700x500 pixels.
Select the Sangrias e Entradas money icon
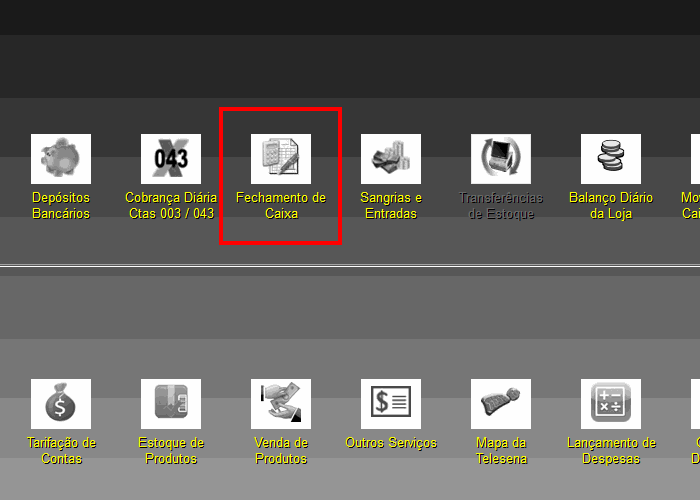click(x=391, y=159)
